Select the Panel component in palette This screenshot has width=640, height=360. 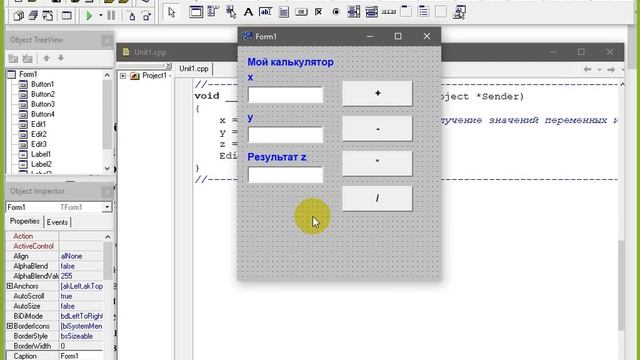[x=441, y=12]
